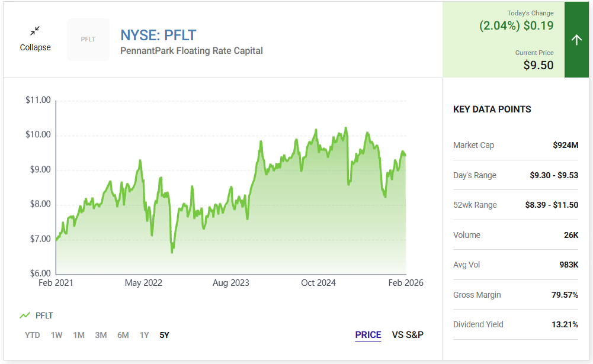This screenshot has height=364, width=593.
Task: Select the 6M time range
Action: click(x=123, y=335)
